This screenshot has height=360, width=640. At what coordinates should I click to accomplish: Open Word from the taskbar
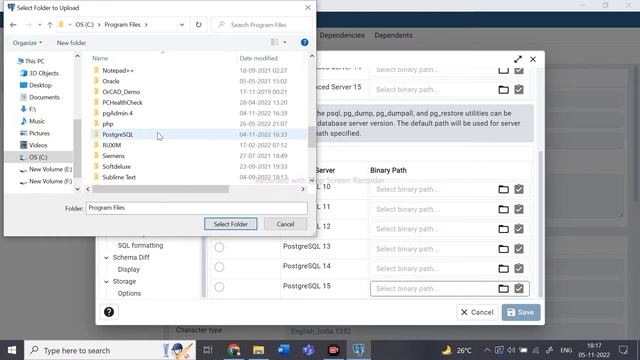[x=284, y=350]
